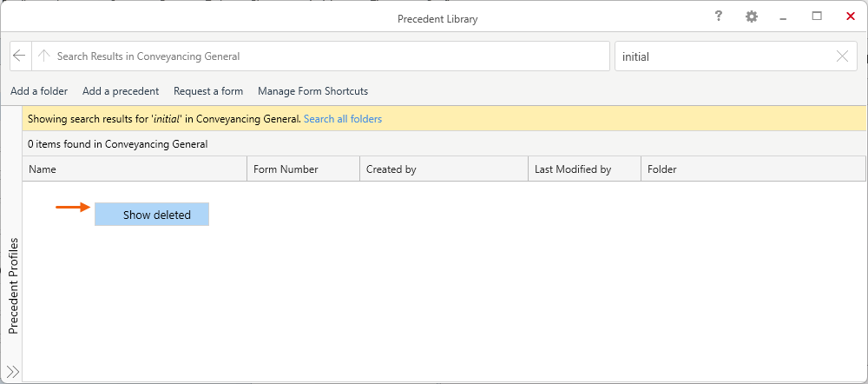Screen dimensions: 868x384
Task: Sort by the Name column header
Action: pyautogui.click(x=135, y=169)
